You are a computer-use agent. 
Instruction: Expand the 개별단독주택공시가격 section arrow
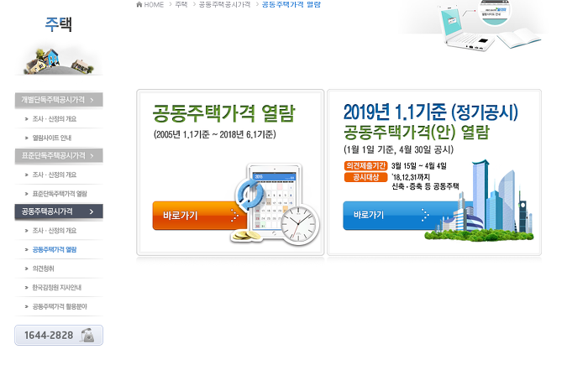(92, 100)
